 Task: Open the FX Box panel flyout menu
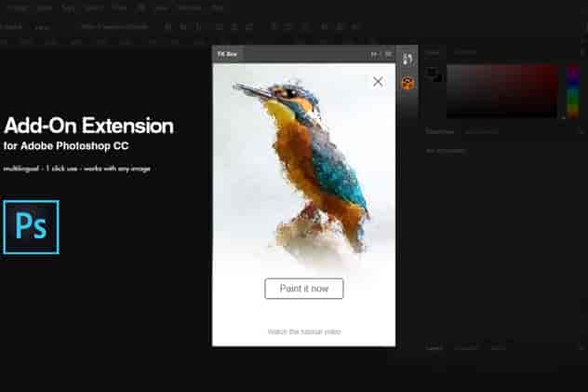pos(388,54)
